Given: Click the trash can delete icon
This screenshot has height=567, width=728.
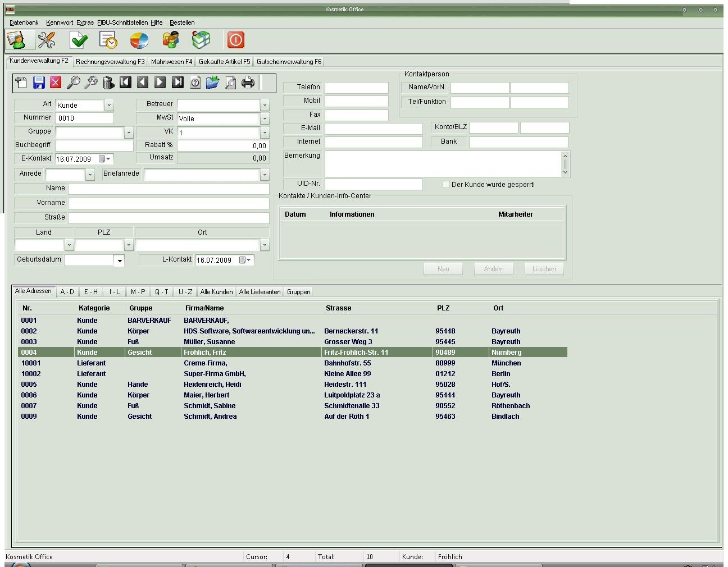Looking at the screenshot, I should [108, 83].
